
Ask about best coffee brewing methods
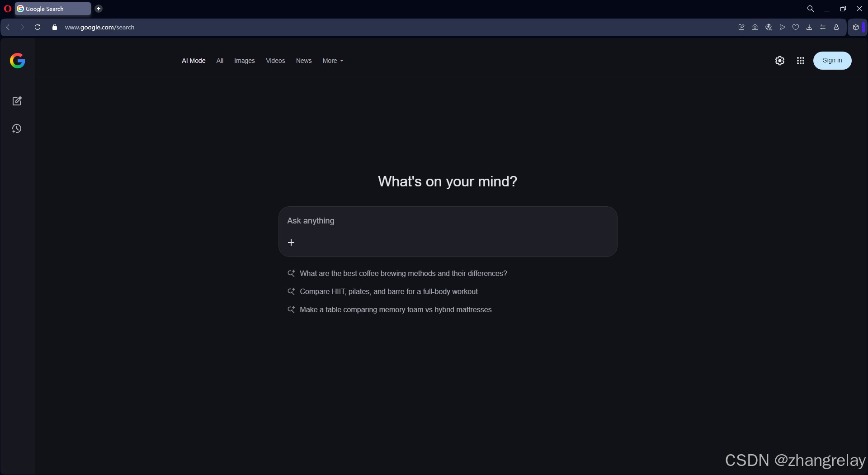[403, 273]
